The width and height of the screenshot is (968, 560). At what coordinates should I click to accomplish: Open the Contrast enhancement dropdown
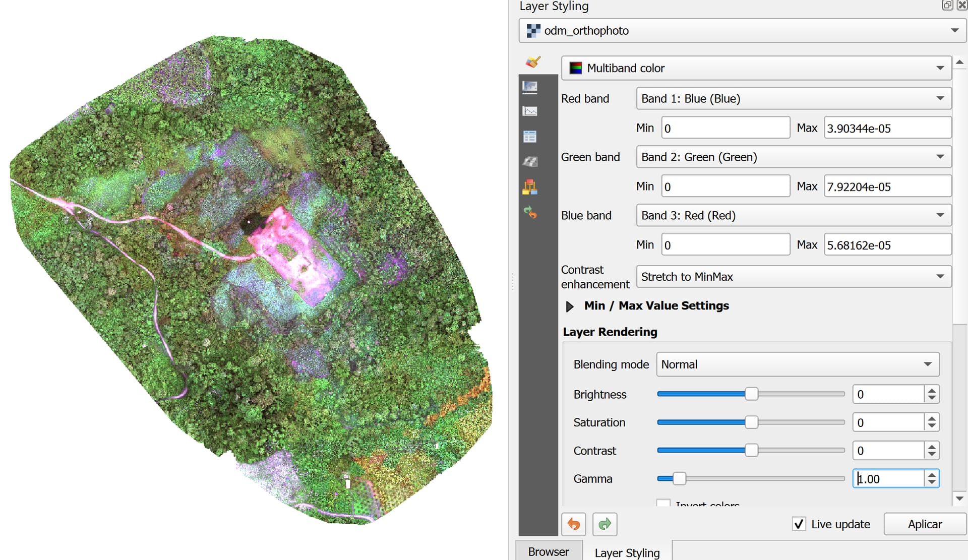(x=793, y=276)
